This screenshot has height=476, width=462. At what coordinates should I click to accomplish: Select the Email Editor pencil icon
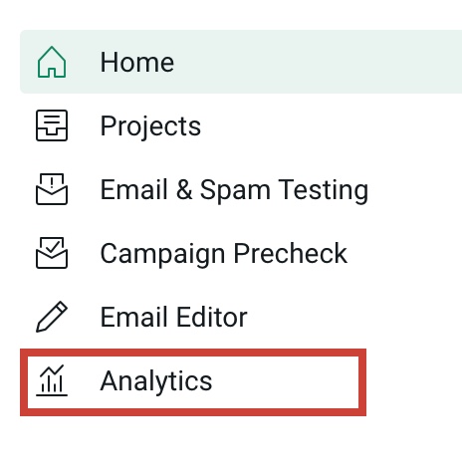pos(52,317)
